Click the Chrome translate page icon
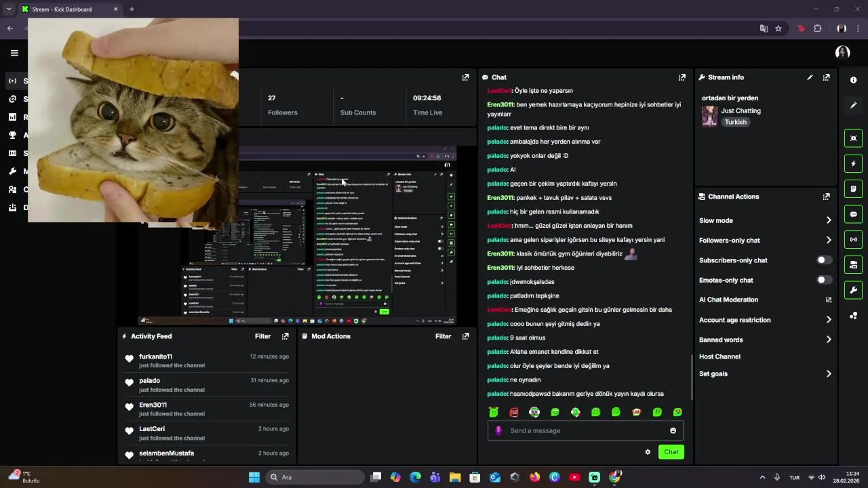 [764, 28]
